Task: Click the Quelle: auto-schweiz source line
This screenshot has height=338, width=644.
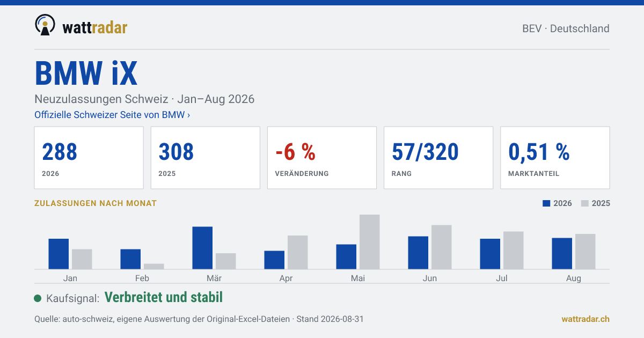Action: [x=199, y=319]
